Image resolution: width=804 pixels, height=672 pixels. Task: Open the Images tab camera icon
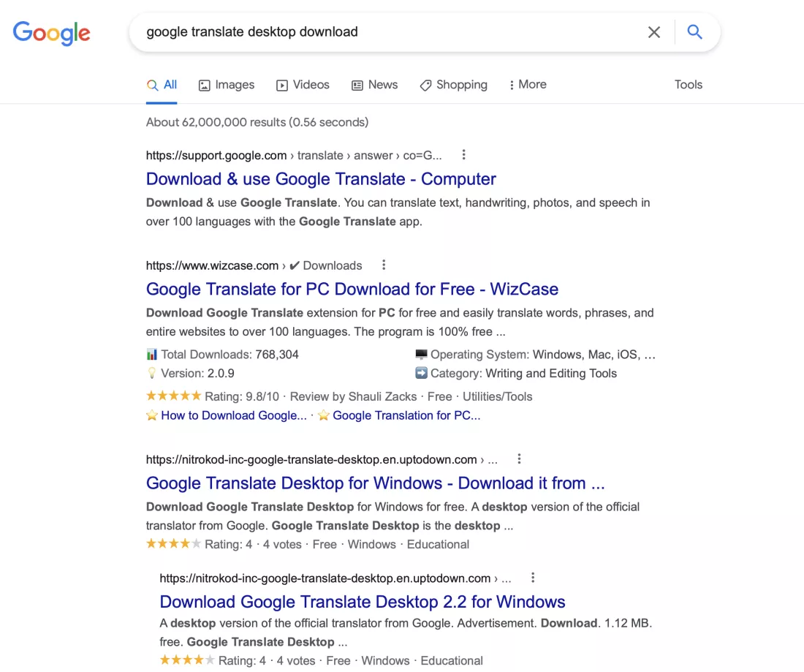pos(203,85)
